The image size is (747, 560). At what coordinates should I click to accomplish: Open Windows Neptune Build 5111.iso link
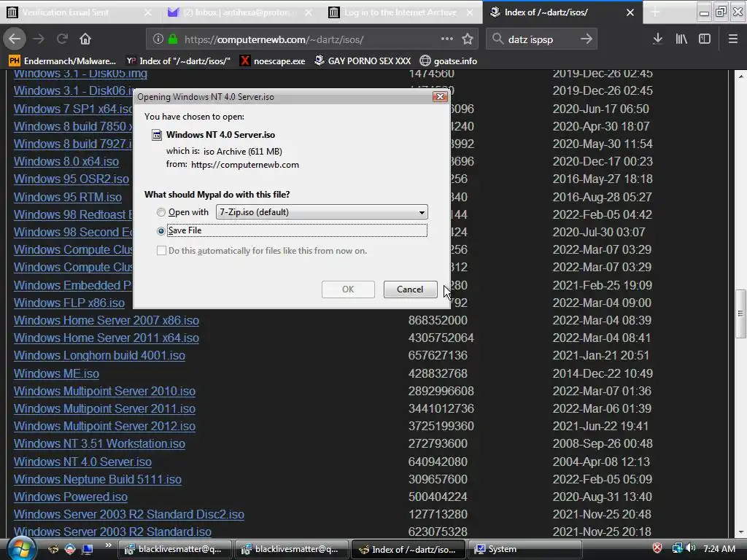pyautogui.click(x=97, y=480)
